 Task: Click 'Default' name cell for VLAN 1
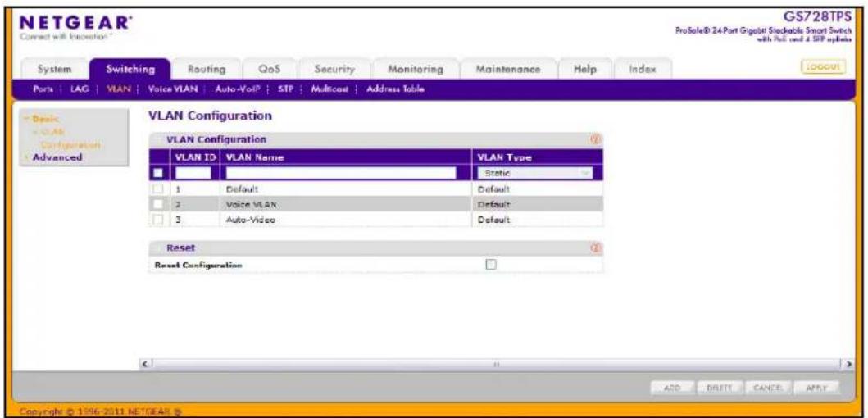[x=345, y=189]
